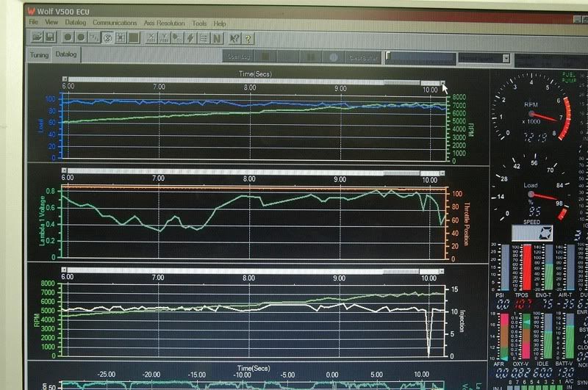Click the open file folder icon
Viewport: 588px width, 390px height.
point(37,37)
